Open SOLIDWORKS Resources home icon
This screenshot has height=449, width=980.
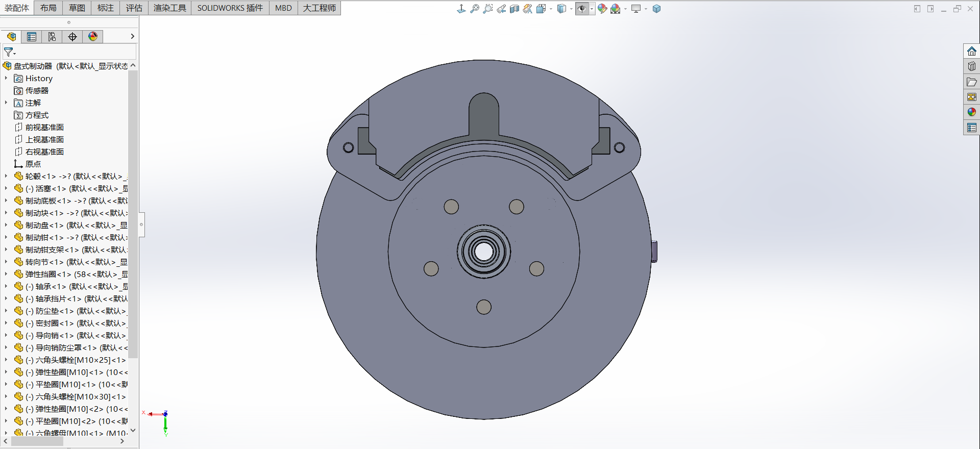coord(972,51)
